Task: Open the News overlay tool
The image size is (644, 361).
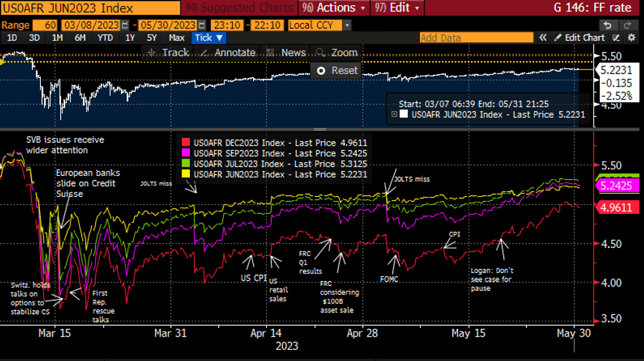Action: (286, 53)
